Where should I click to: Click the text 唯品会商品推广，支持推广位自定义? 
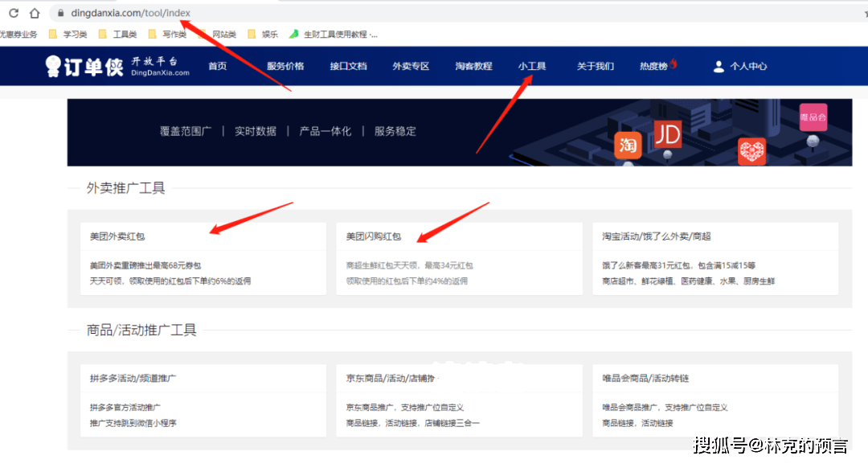(x=665, y=407)
